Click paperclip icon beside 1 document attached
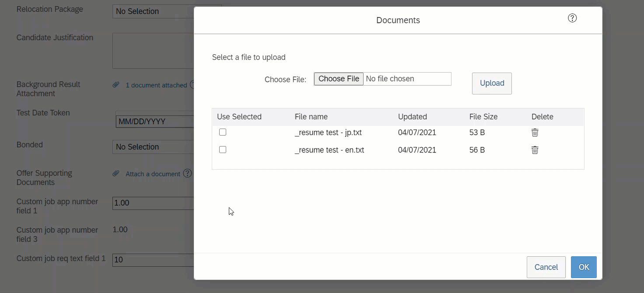 116,85
